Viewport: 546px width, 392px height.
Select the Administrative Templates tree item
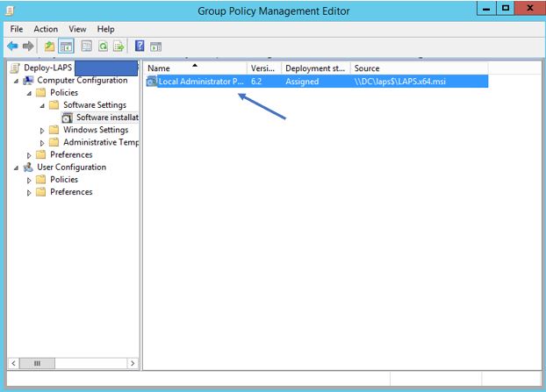(x=101, y=142)
